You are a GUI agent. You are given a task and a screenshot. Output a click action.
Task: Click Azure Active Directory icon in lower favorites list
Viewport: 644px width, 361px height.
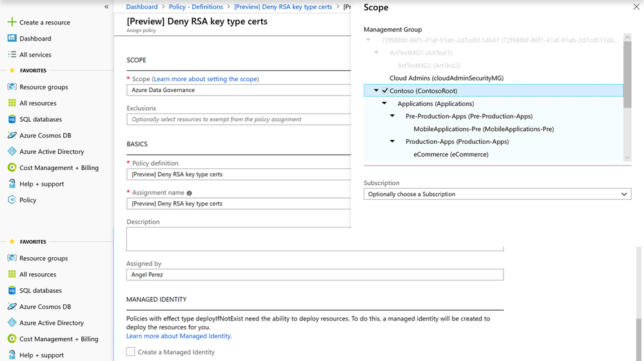[x=12, y=322]
